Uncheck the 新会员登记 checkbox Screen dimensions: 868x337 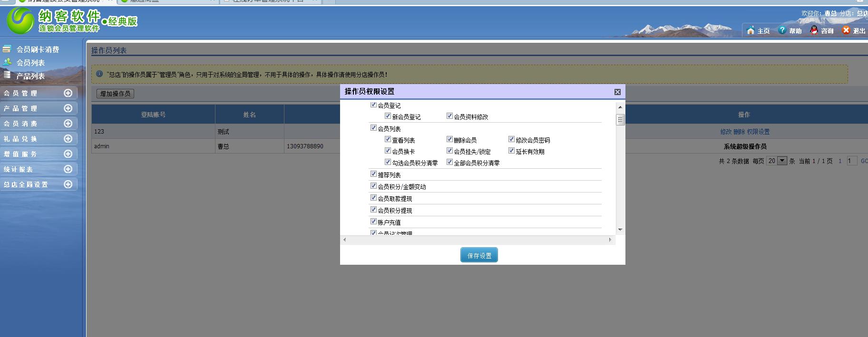[x=388, y=116]
